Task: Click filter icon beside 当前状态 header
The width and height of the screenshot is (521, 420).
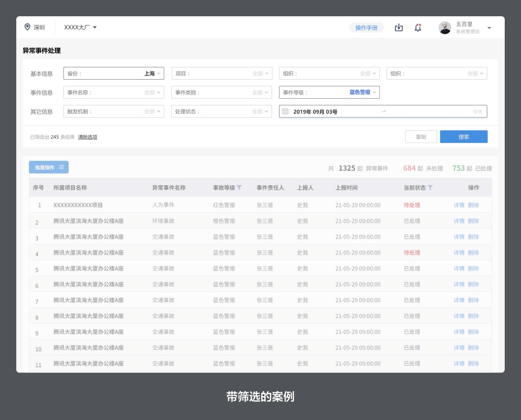Action: (430, 187)
